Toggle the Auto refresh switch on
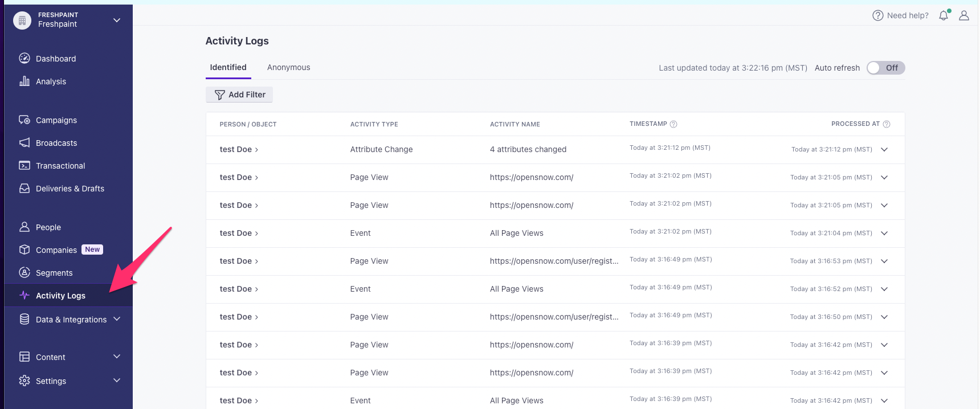Image resolution: width=980 pixels, height=409 pixels. (x=885, y=68)
